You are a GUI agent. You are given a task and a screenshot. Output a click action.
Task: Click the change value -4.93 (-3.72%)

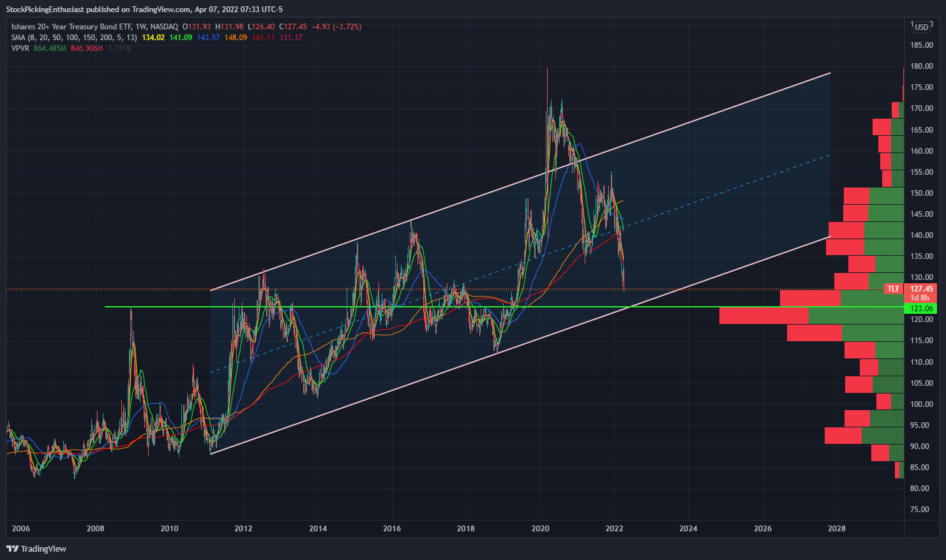pos(336,27)
